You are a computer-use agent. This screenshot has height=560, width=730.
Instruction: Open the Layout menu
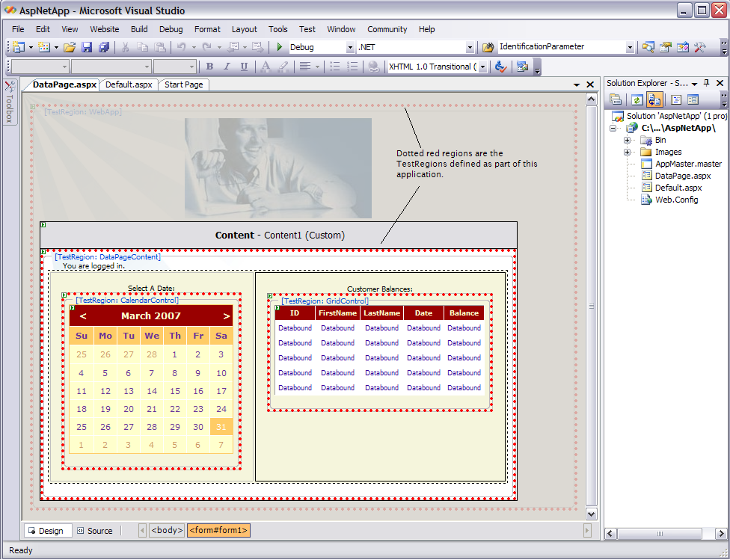(245, 29)
